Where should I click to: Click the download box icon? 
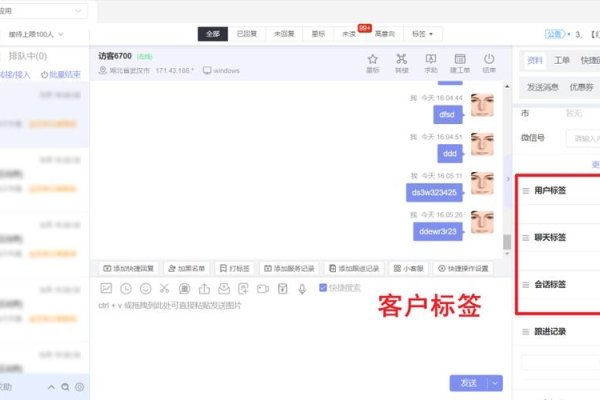[x=282, y=288]
